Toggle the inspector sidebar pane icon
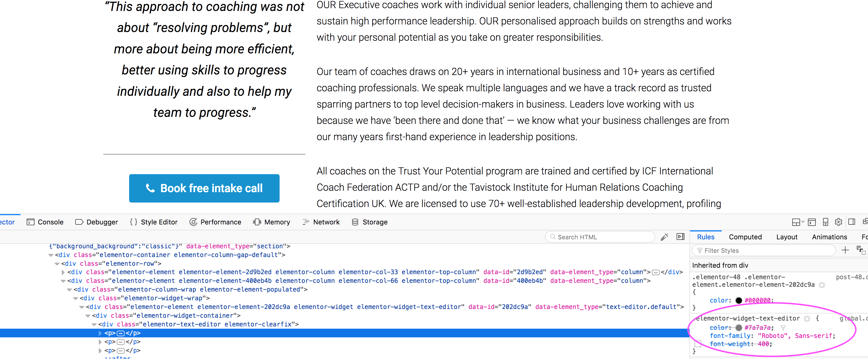 680,237
